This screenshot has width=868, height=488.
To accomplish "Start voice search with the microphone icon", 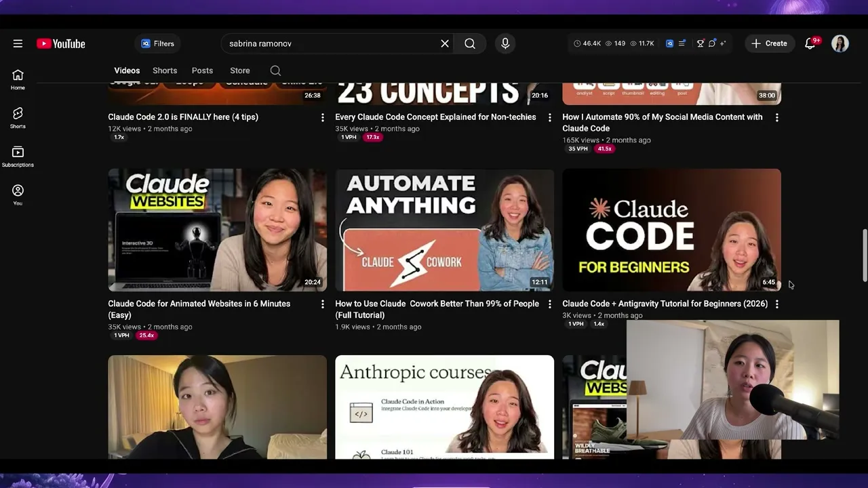I will click(x=505, y=43).
